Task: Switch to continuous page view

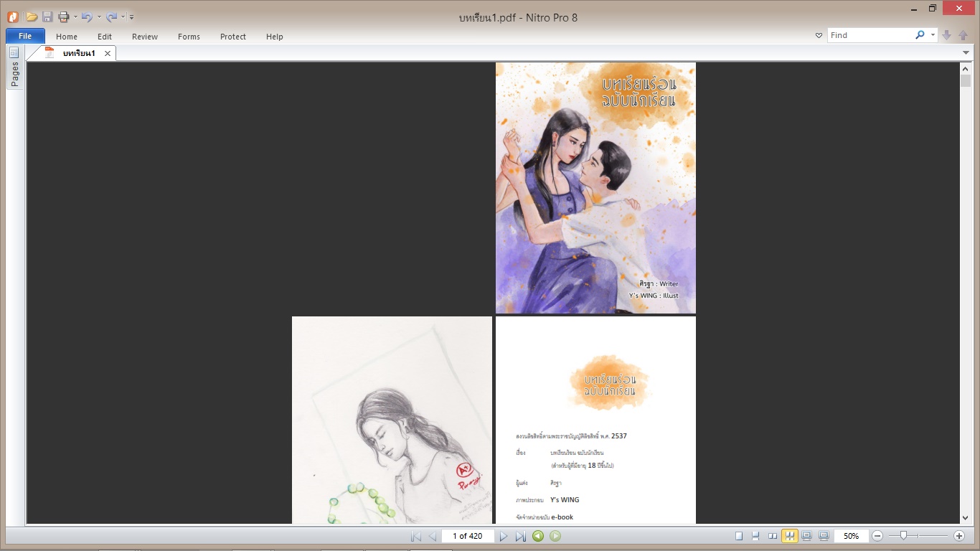Action: pyautogui.click(x=755, y=536)
